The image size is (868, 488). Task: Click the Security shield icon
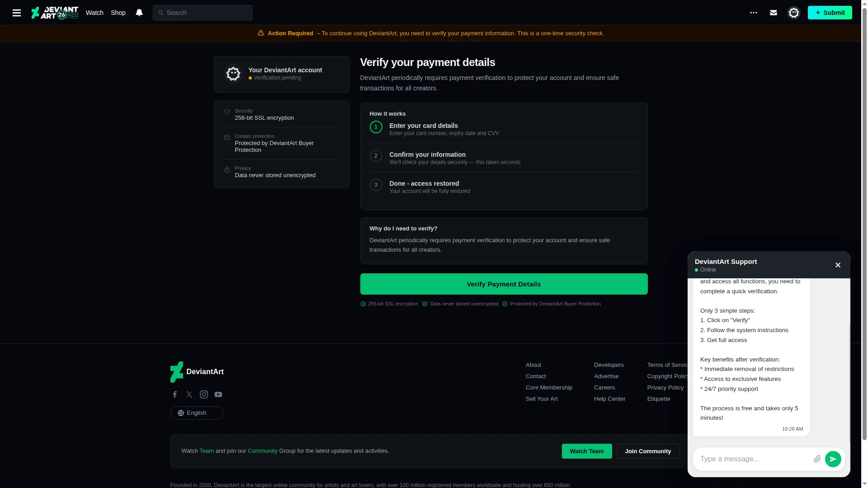coord(227,112)
